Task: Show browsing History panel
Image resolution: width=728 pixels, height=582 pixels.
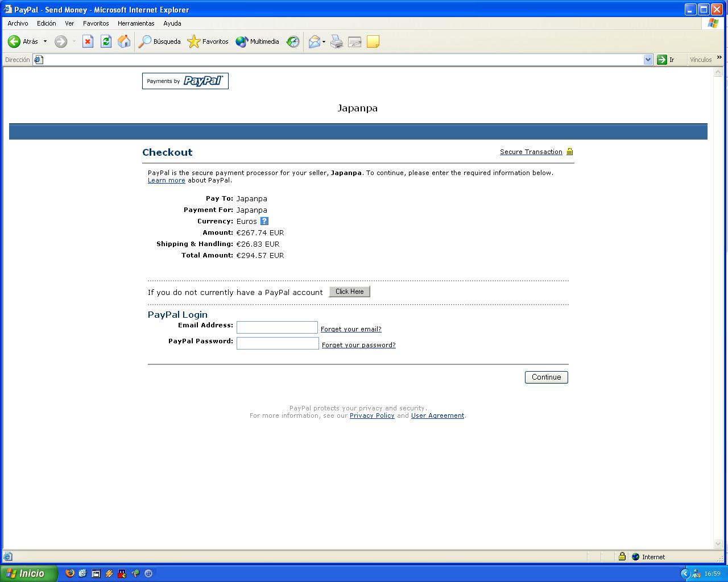Action: (x=293, y=41)
